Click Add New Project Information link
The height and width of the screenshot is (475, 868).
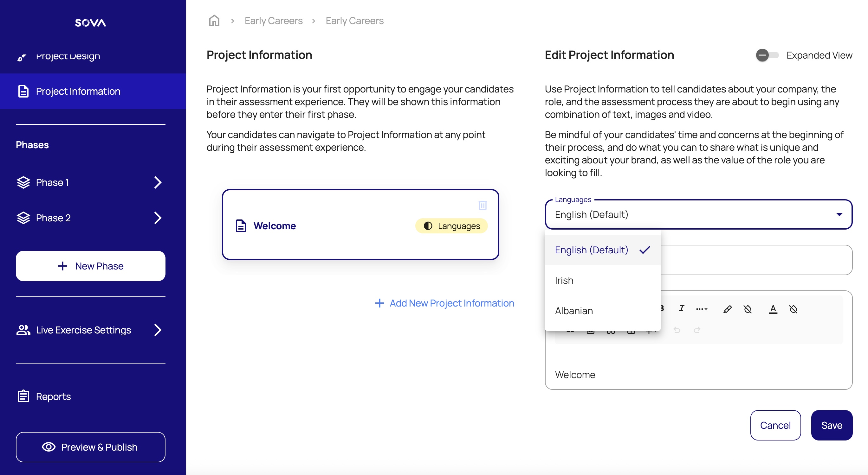point(445,303)
